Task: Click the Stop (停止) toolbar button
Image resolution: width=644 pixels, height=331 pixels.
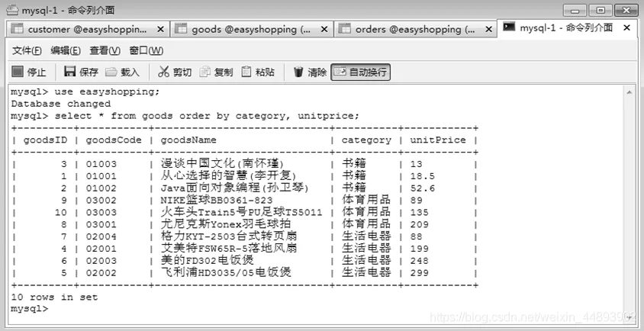Action: [29, 72]
